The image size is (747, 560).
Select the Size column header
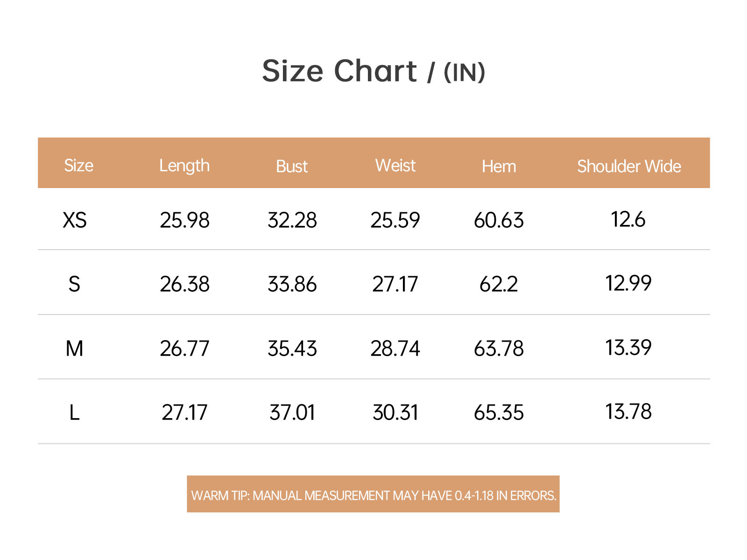[78, 166]
